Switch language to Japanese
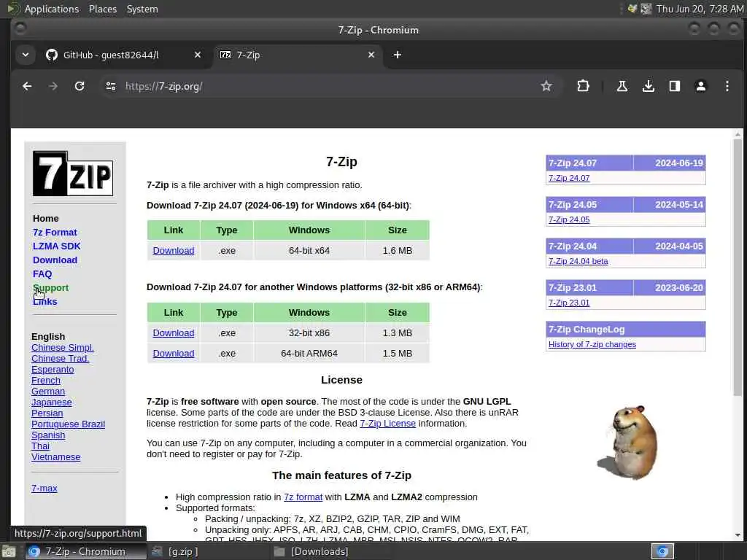The image size is (747, 560). (52, 402)
